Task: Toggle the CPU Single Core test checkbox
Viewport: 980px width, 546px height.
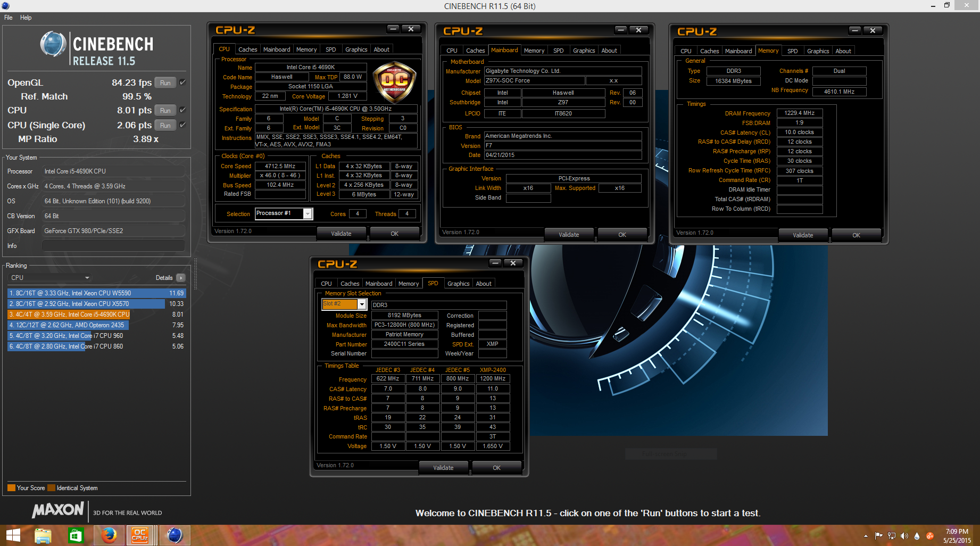Action: pos(182,125)
